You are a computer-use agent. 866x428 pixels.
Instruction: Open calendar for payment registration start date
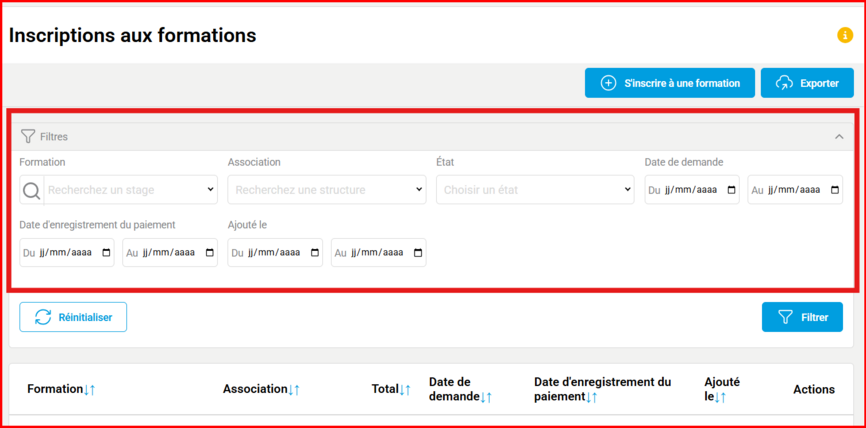tap(106, 253)
